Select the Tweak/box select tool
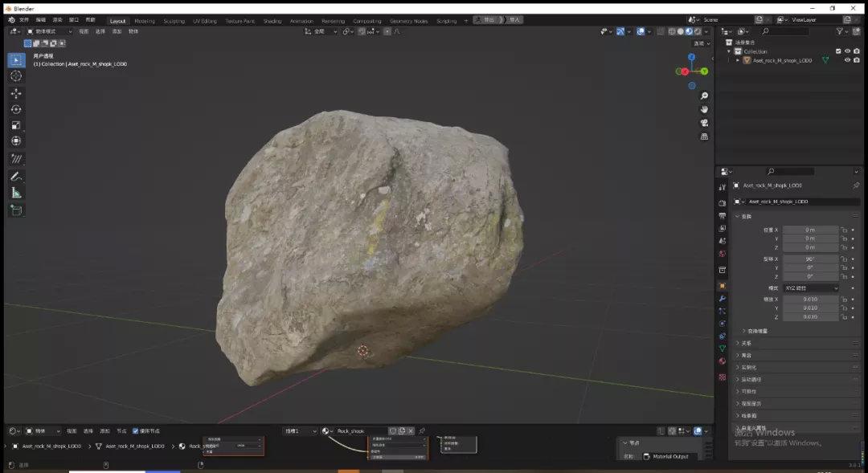Viewport: 868px width, 473px height. point(16,59)
